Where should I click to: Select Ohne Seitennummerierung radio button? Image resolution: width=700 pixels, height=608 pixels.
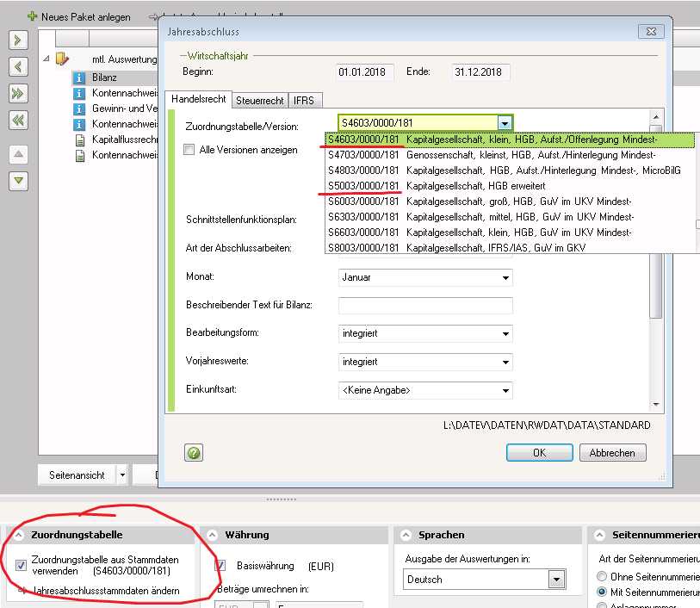click(x=602, y=575)
